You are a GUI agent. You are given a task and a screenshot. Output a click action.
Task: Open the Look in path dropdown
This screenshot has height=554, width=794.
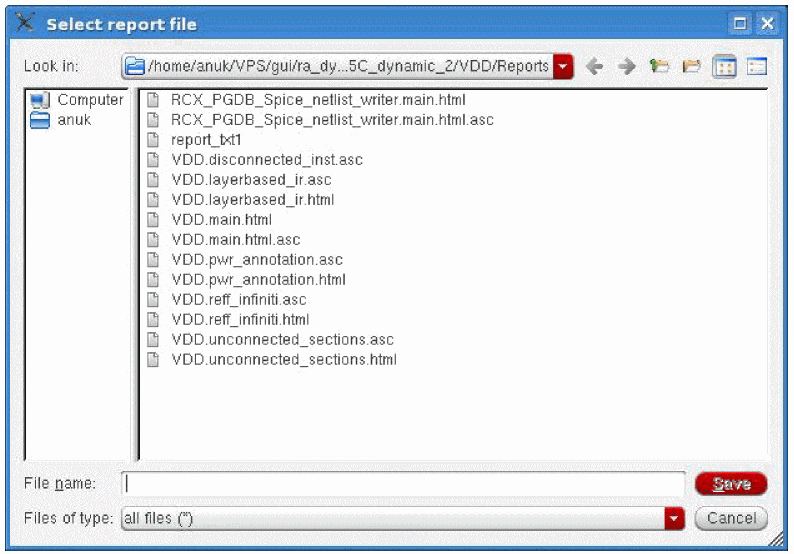[563, 66]
